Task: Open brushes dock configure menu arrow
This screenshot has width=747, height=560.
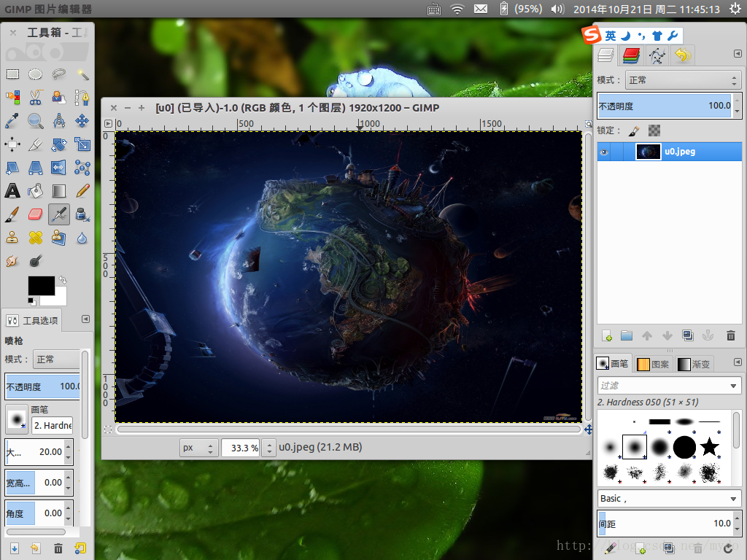Action: coord(738,362)
